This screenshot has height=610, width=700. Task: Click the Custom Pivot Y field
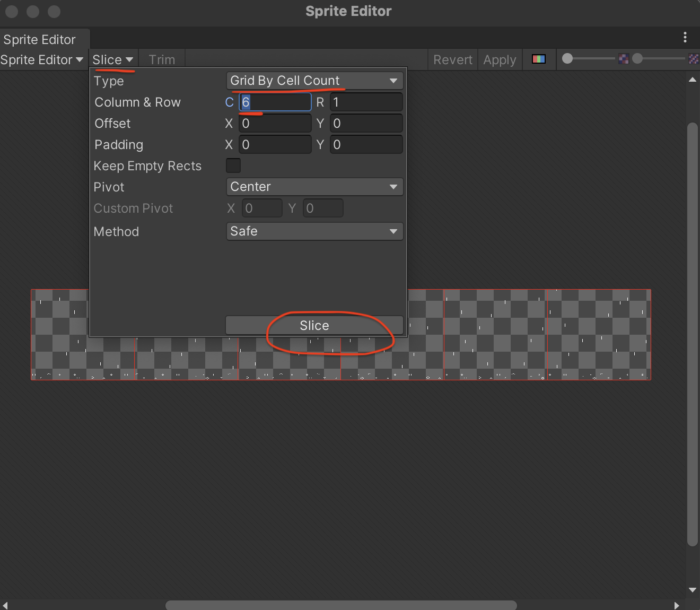click(323, 208)
